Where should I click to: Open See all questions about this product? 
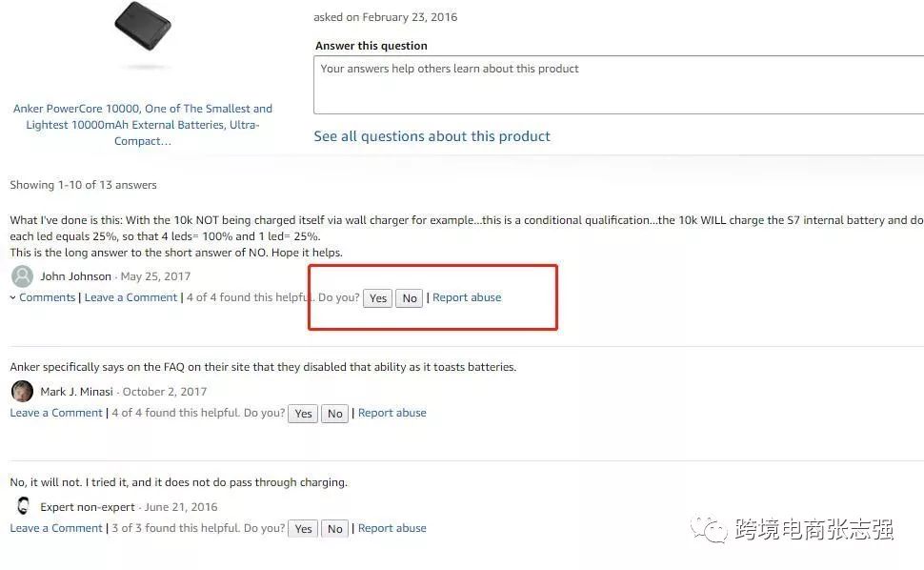tap(432, 136)
